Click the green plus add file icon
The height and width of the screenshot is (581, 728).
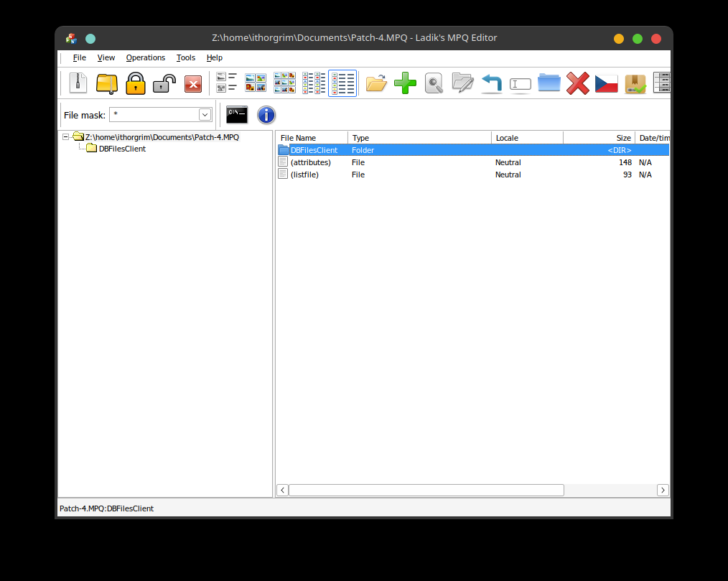[x=405, y=83]
